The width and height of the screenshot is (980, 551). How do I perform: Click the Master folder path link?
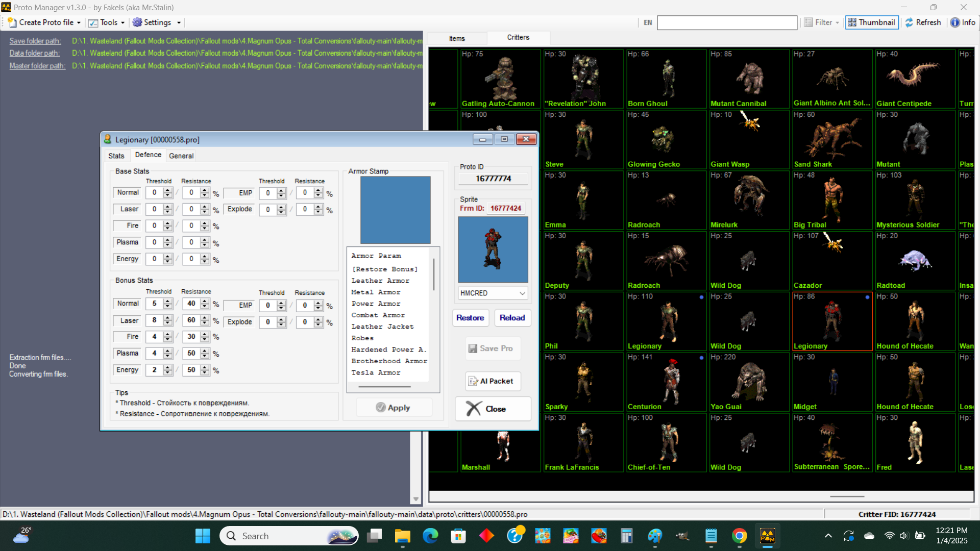(x=37, y=66)
